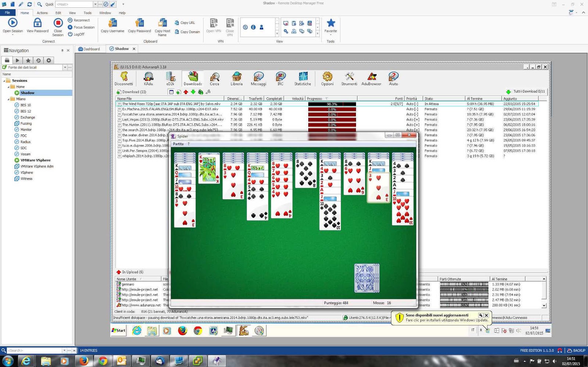The width and height of the screenshot is (588, 367).
Task: Click the Copy URL button
Action: tap(185, 23)
